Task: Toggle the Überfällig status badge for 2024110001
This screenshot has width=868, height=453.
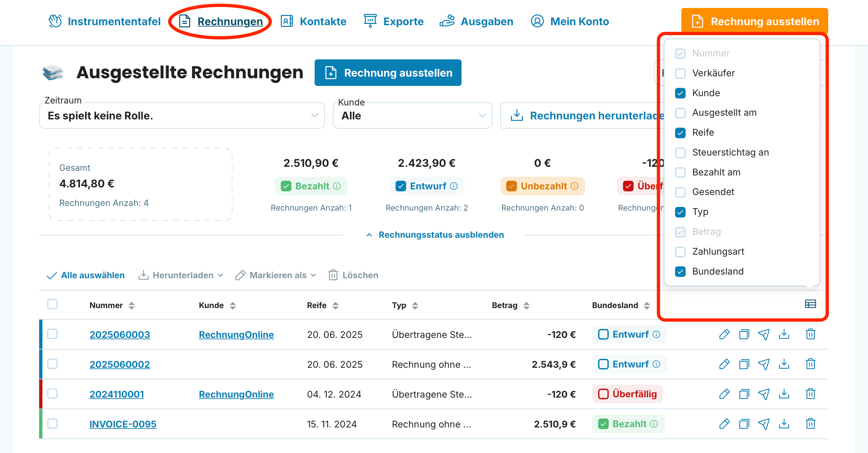Action: 627,394
